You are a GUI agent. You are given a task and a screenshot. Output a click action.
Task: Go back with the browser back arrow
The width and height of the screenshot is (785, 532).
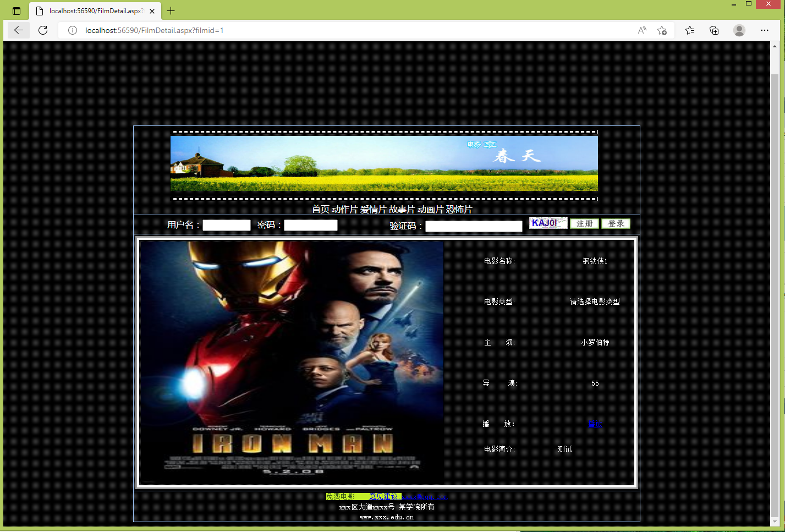click(18, 30)
